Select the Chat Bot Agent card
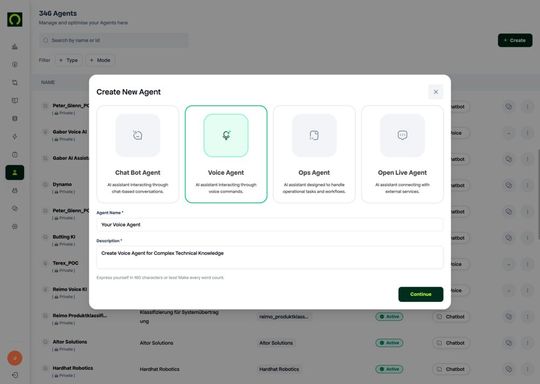Image resolution: width=540 pixels, height=384 pixels. click(138, 154)
